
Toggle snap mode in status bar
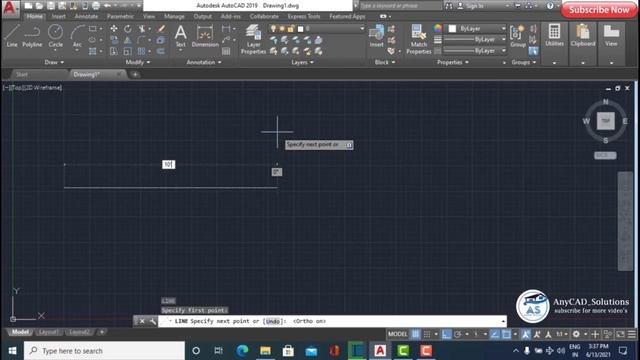427,334
